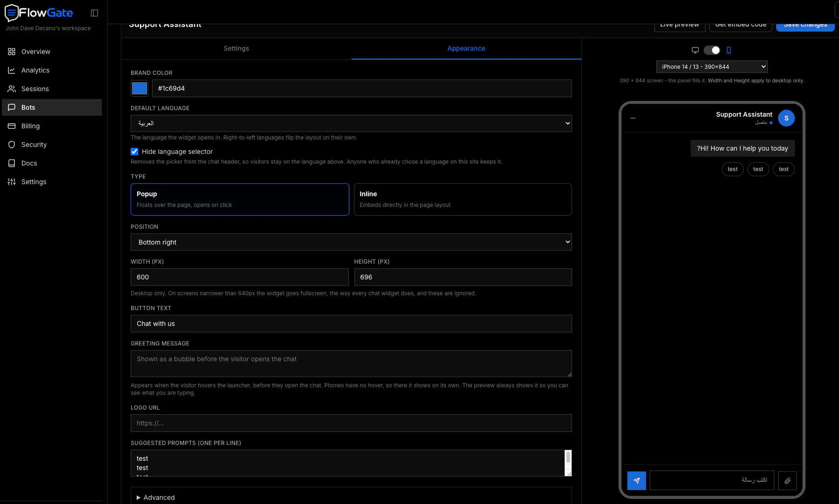The image size is (839, 504).
Task: Uncheck Hide language selector checkbox
Action: click(x=134, y=152)
